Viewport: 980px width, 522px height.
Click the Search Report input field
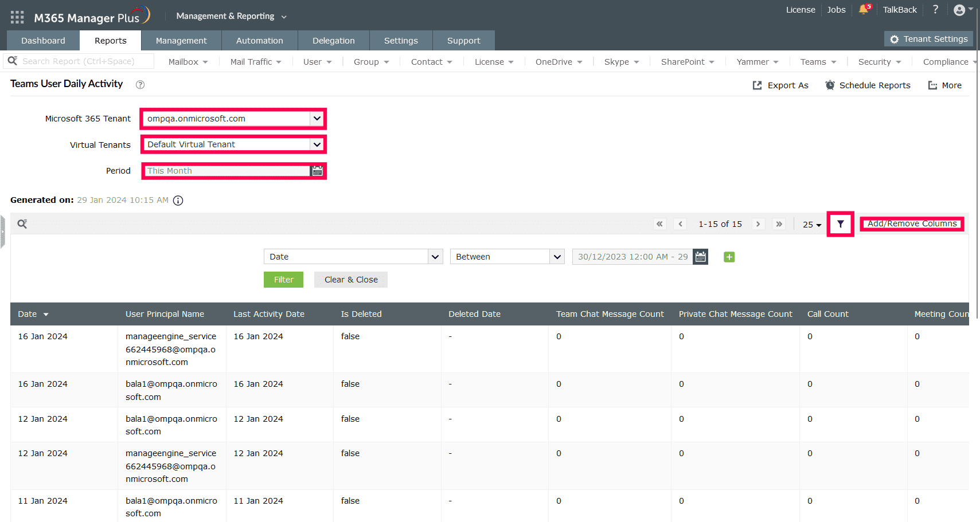tap(79, 61)
